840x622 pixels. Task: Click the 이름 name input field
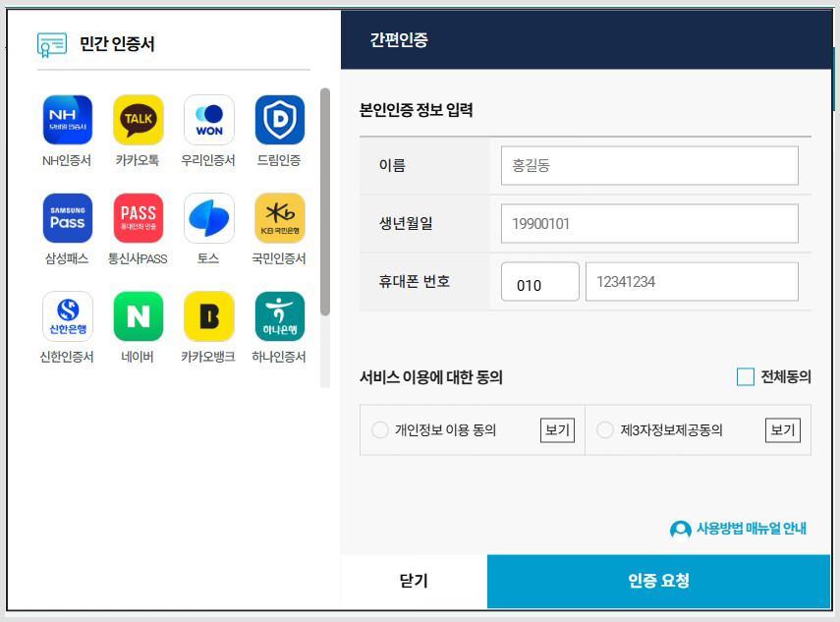pyautogui.click(x=649, y=165)
